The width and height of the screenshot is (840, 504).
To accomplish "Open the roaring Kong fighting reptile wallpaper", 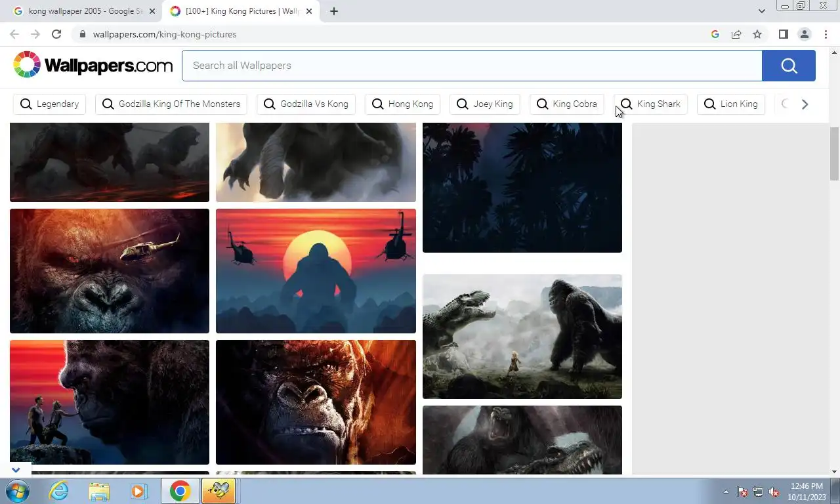I will point(522,440).
